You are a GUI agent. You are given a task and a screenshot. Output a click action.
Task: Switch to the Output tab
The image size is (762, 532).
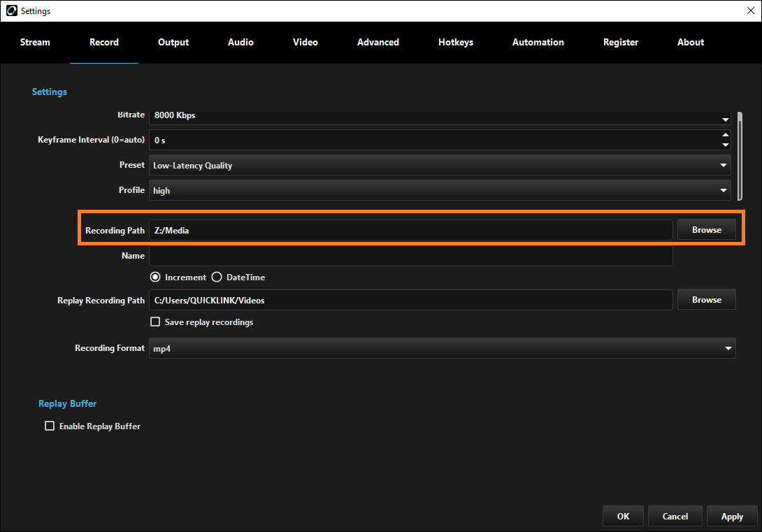173,42
